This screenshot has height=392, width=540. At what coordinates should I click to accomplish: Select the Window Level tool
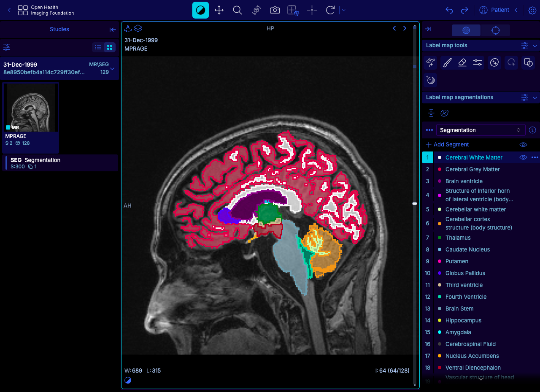pos(200,10)
